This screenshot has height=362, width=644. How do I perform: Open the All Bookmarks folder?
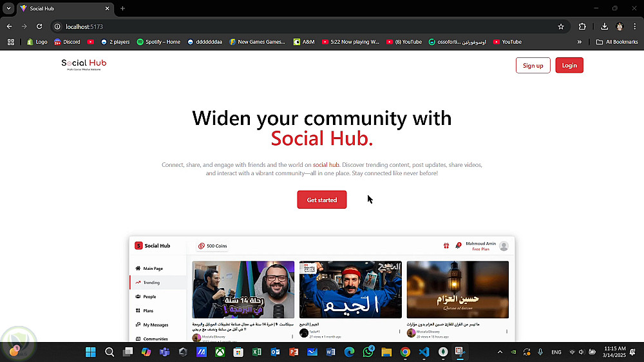point(618,42)
